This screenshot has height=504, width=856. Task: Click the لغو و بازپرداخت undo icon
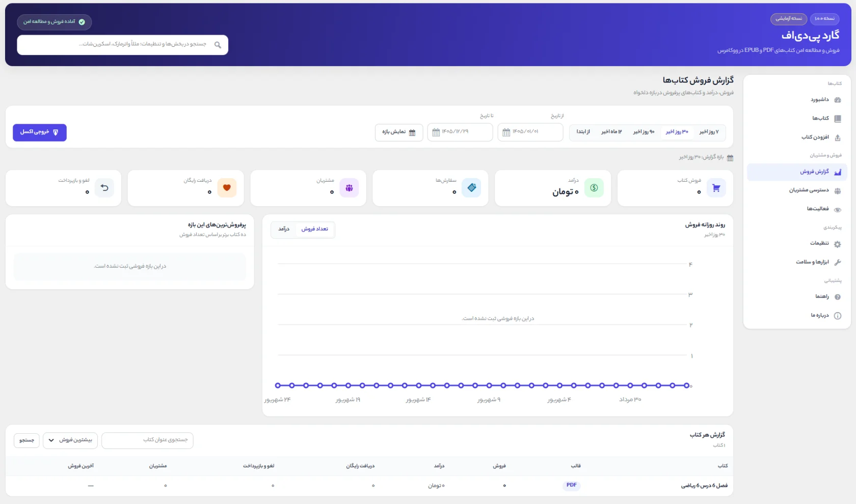tap(104, 188)
